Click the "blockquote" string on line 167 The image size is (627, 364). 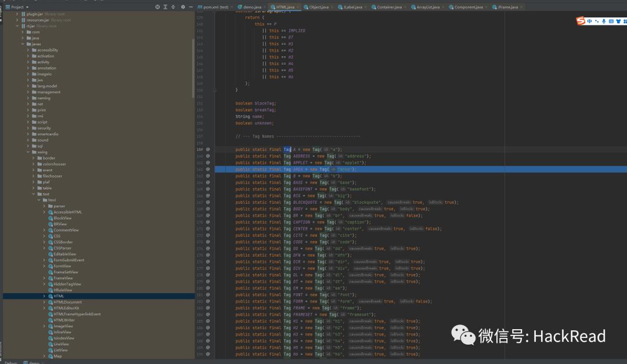367,203
